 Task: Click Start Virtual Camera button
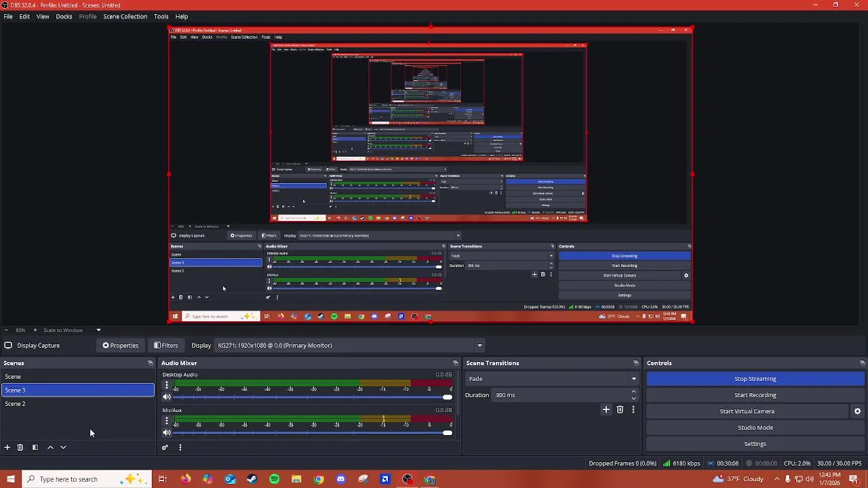coord(747,411)
